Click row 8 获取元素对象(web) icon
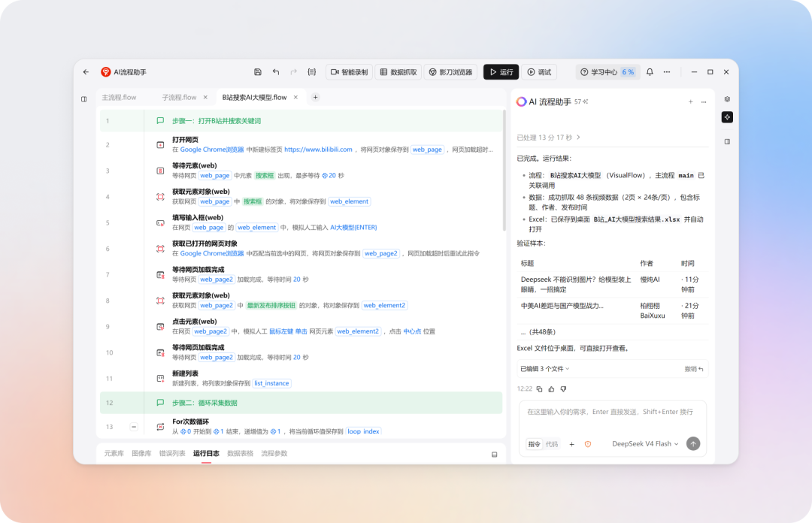The image size is (812, 523). [x=161, y=301]
